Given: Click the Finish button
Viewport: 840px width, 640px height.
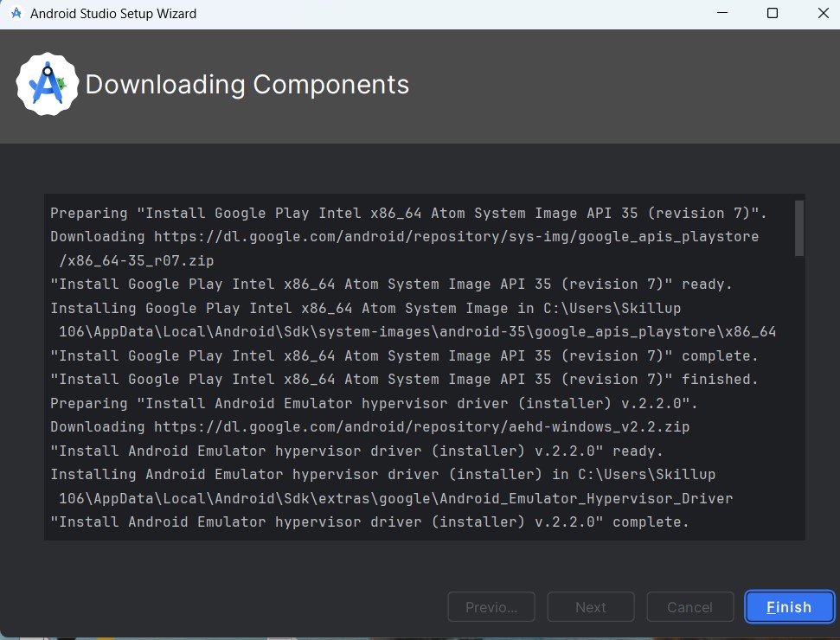Looking at the screenshot, I should pyautogui.click(x=789, y=607).
